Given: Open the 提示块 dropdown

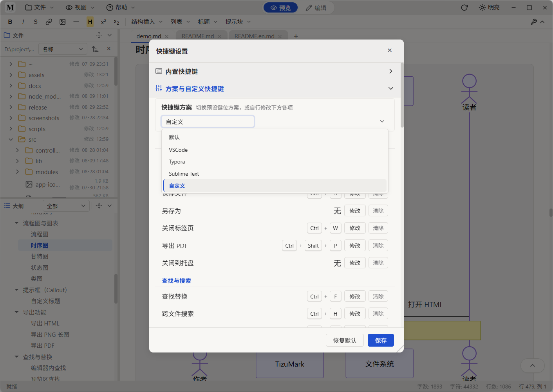Looking at the screenshot, I should pyautogui.click(x=238, y=22).
